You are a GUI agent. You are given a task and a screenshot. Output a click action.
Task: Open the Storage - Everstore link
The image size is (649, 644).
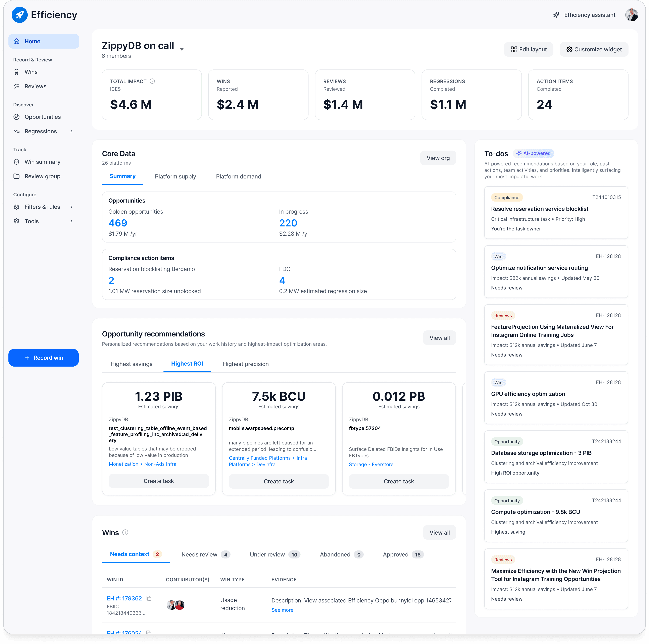click(371, 464)
